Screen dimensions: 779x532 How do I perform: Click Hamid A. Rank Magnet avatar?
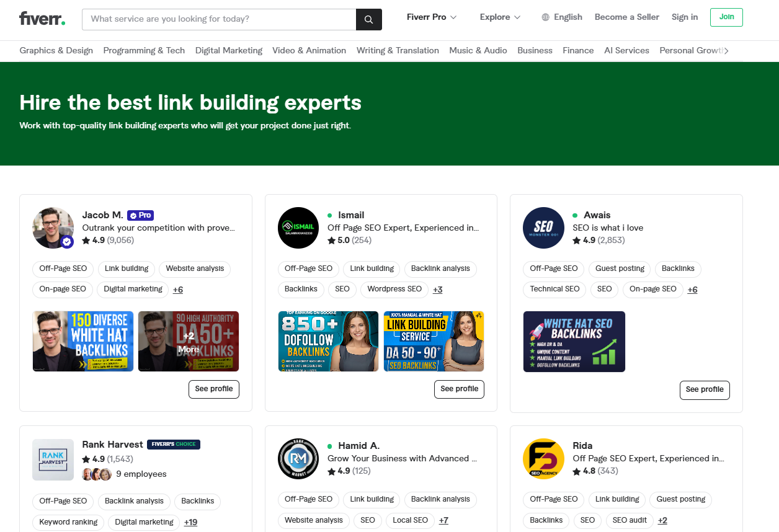coord(298,459)
